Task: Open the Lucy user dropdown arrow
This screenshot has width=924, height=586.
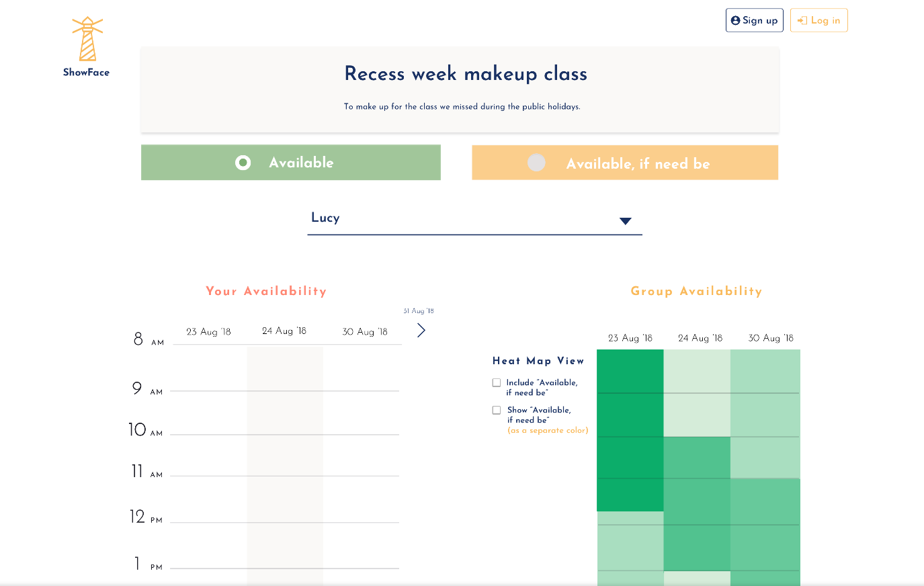Action: point(625,221)
